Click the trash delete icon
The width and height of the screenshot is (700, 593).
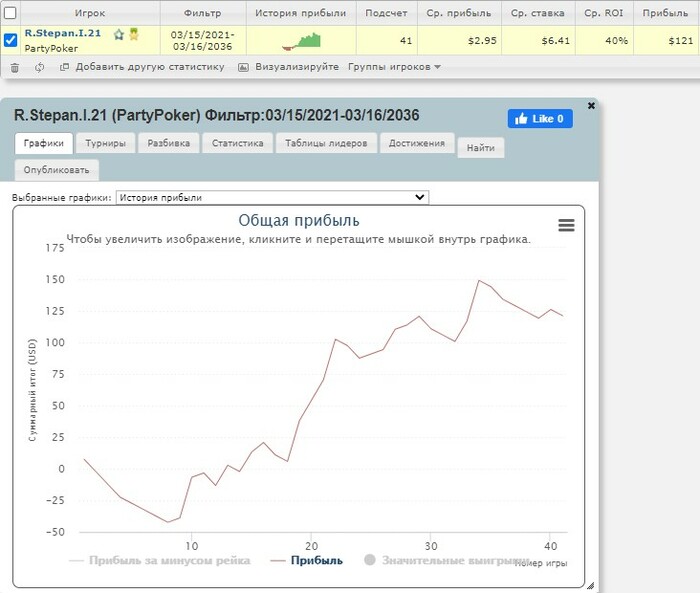(x=15, y=67)
